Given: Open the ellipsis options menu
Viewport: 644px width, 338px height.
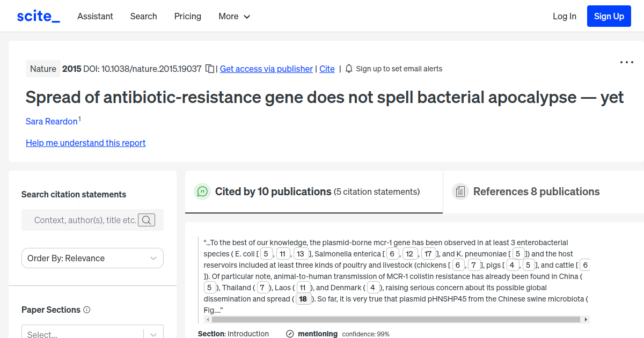Looking at the screenshot, I should click(x=626, y=62).
